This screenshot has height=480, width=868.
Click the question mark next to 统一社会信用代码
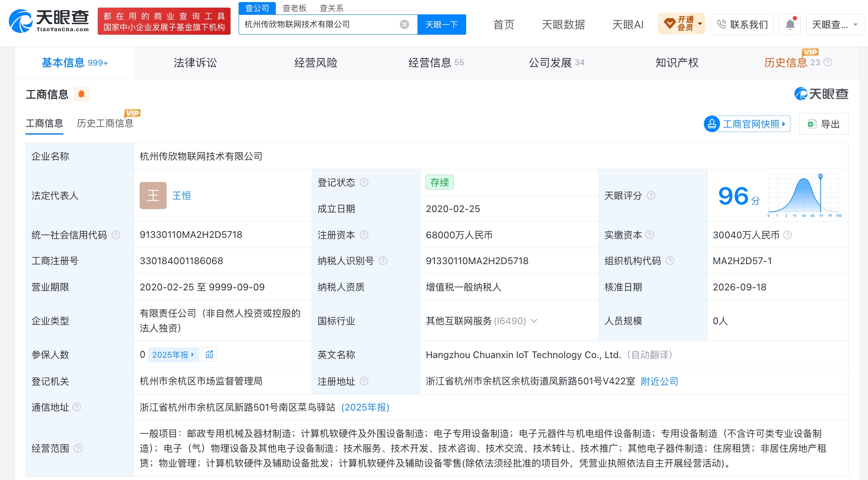[116, 235]
